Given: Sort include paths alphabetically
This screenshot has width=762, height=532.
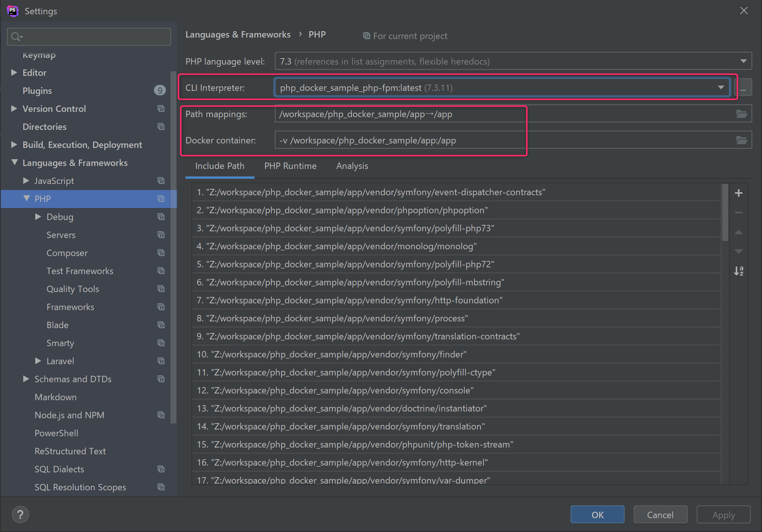Looking at the screenshot, I should pyautogui.click(x=739, y=271).
